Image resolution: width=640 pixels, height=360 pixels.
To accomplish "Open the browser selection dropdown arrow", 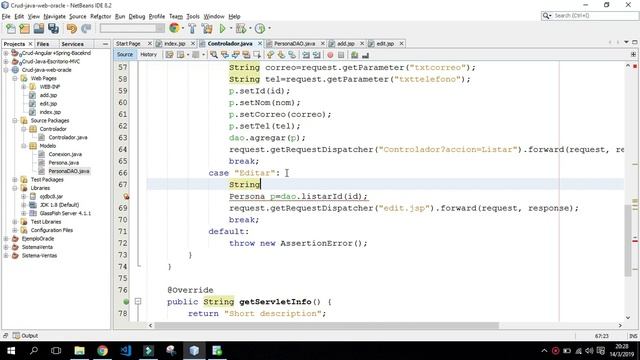I will point(182,29).
